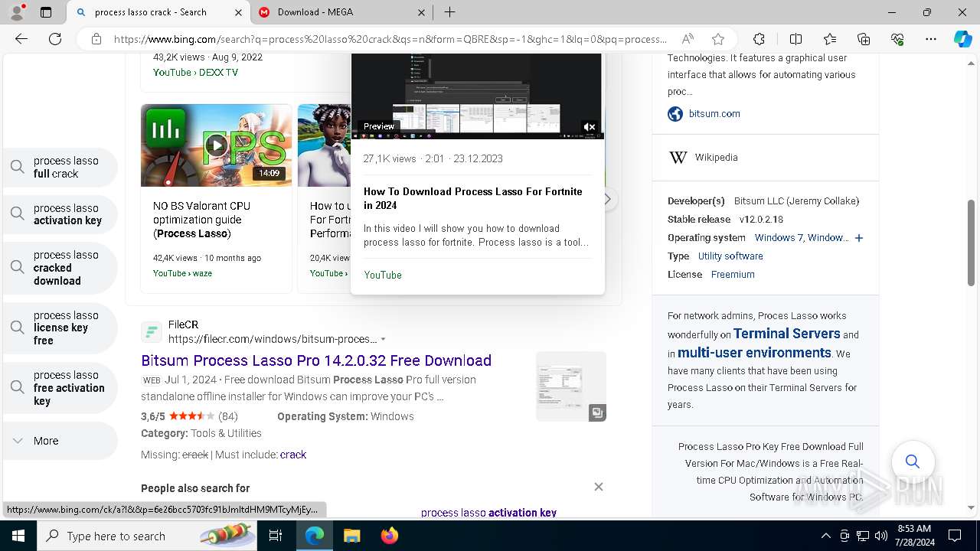
Task: Click the scrollbar down arrow
Action: pyautogui.click(x=972, y=507)
